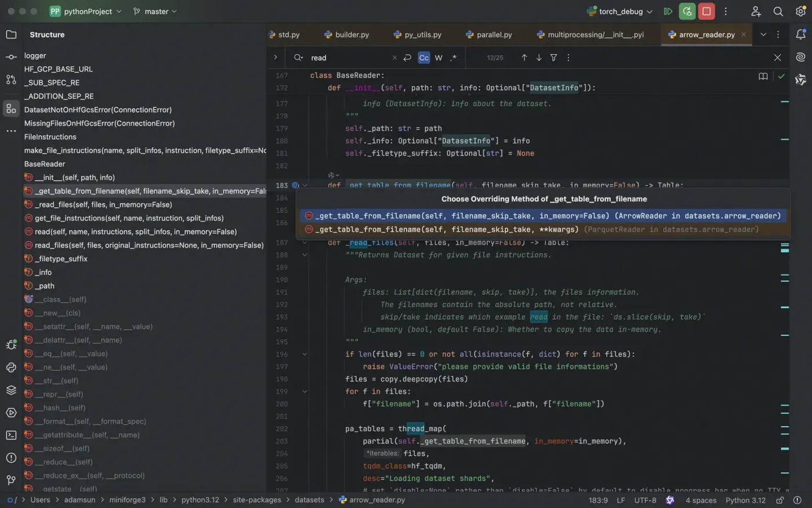This screenshot has width=812, height=508.
Task: Open the Pull Requests tool window icon
Action: (11, 80)
